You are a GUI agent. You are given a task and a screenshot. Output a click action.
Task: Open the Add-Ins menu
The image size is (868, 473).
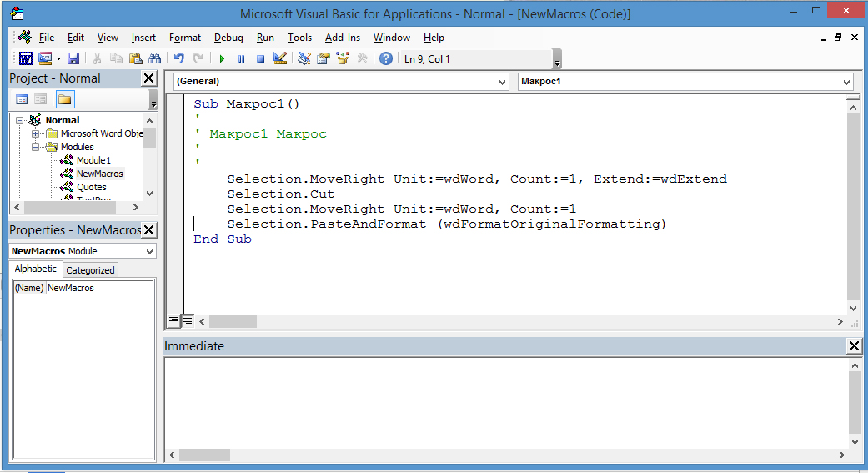click(342, 38)
